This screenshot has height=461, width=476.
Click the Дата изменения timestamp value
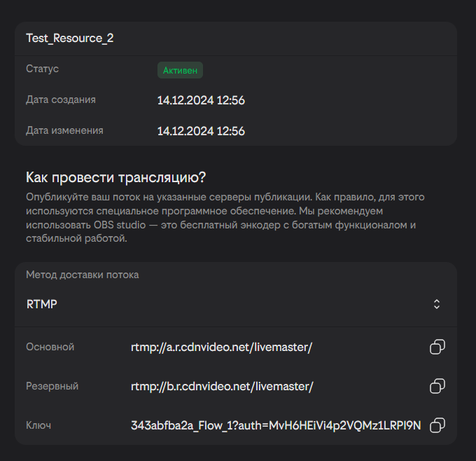pyautogui.click(x=201, y=131)
